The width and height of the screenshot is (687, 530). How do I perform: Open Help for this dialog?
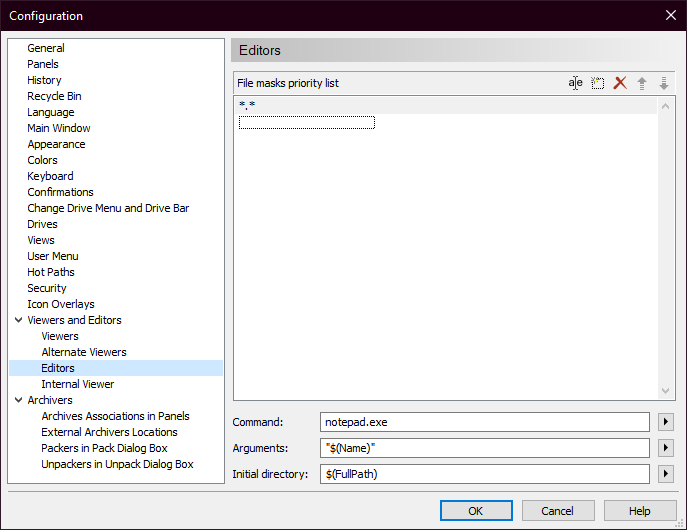pyautogui.click(x=640, y=511)
